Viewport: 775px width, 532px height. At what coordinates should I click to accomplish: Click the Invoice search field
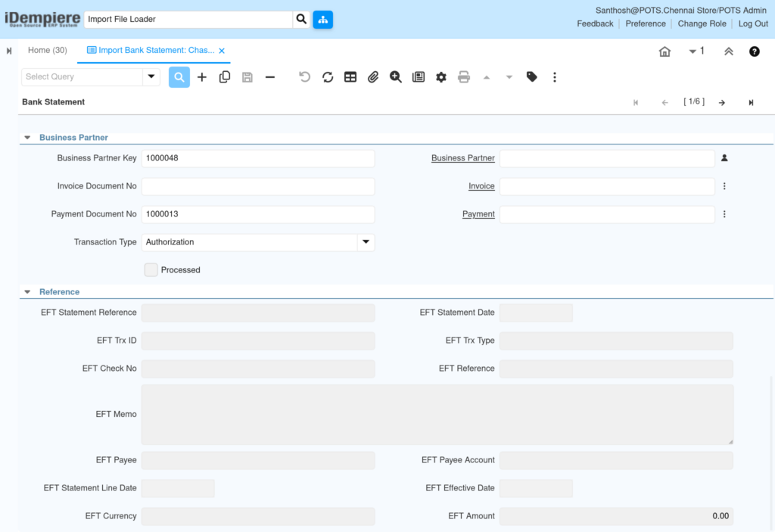tap(607, 186)
